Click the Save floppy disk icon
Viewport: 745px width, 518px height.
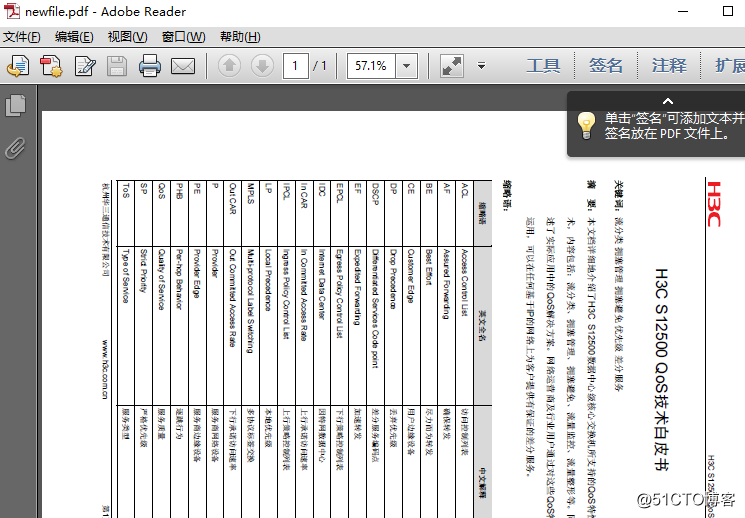point(117,66)
